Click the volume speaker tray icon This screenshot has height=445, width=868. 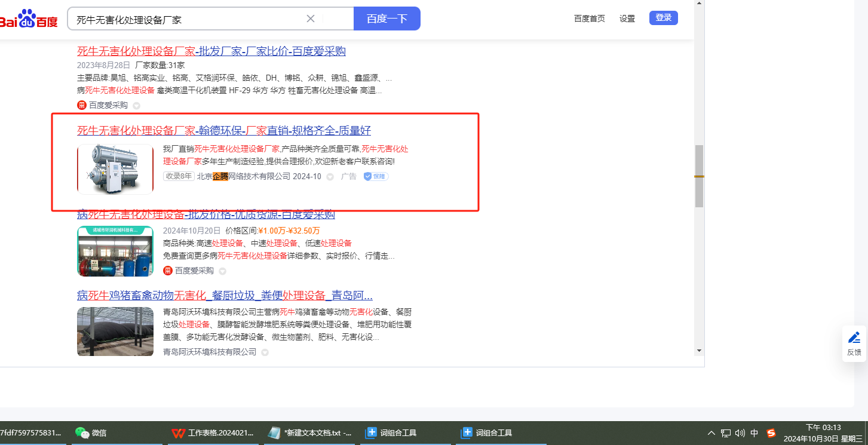(x=740, y=433)
